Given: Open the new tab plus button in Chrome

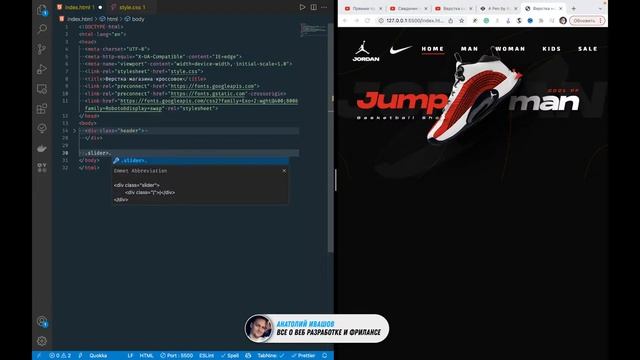Looking at the screenshot, I should coord(573,8).
